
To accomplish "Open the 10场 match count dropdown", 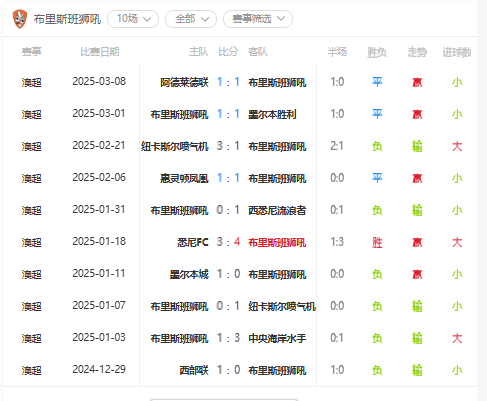I will point(133,19).
